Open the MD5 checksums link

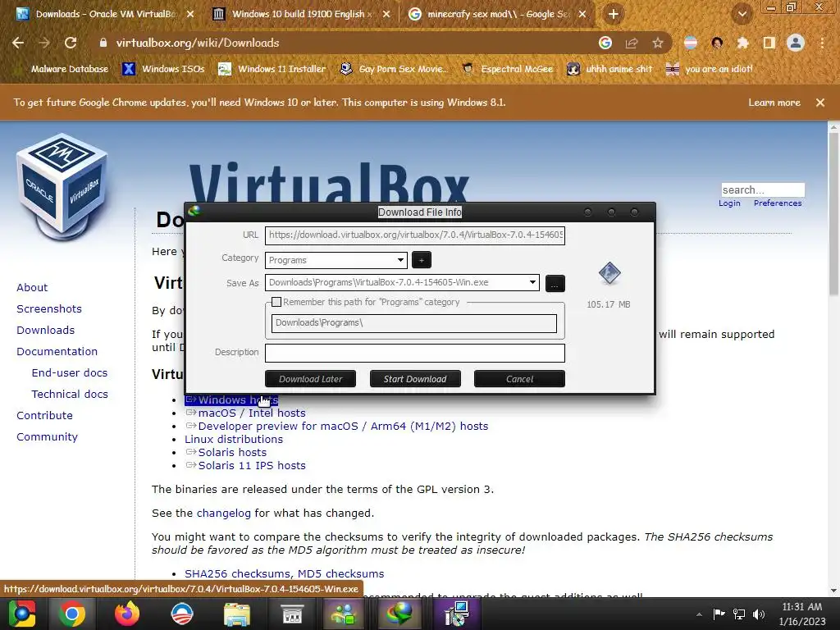pos(340,573)
